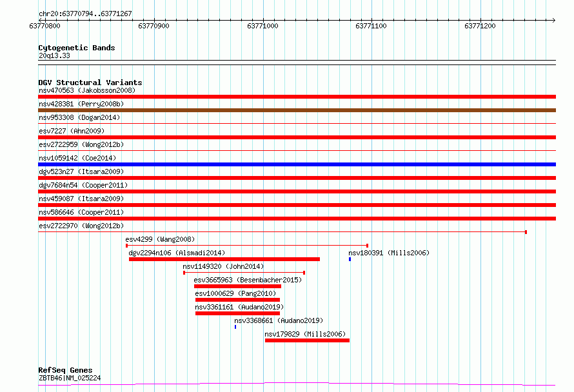
Task: Open nsv3361161 (Audano2019) label
Action: pos(239,307)
